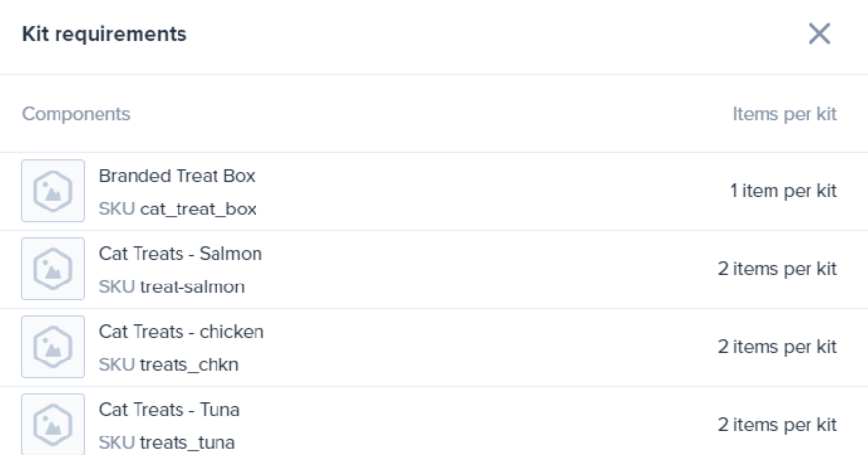The height and width of the screenshot is (455, 868).
Task: Click the Kit requirements dialog title
Action: (x=104, y=34)
